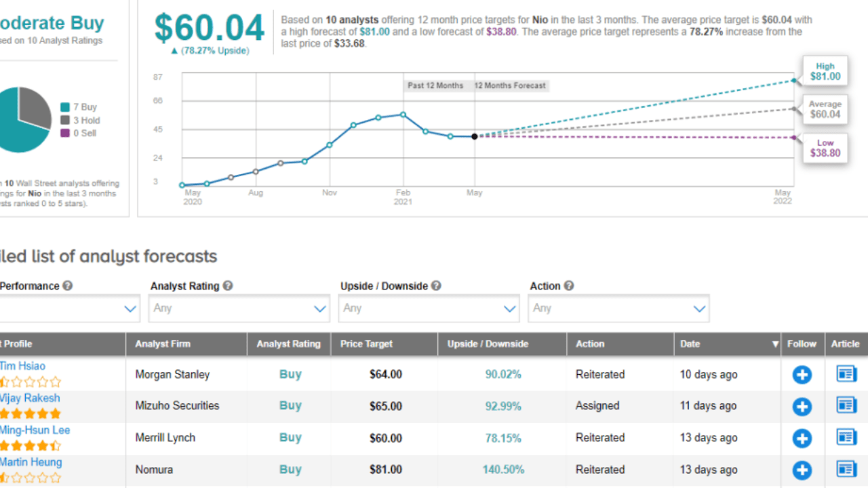868x488 pixels.
Task: Follow Martin Heung with plus icon
Action: 802,470
